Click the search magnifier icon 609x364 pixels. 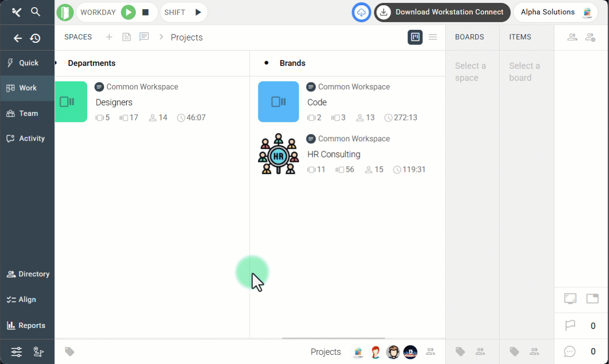point(36,12)
